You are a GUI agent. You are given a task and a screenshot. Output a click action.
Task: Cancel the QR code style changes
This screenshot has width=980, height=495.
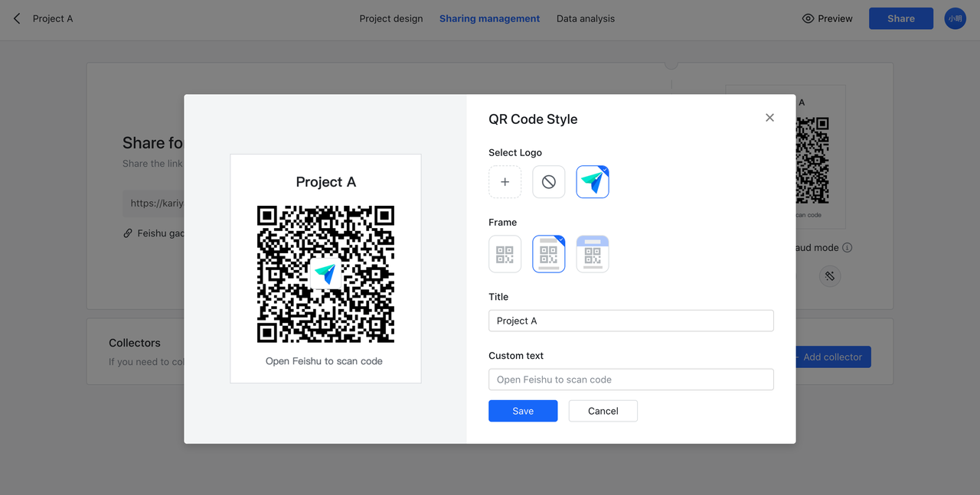pyautogui.click(x=603, y=411)
